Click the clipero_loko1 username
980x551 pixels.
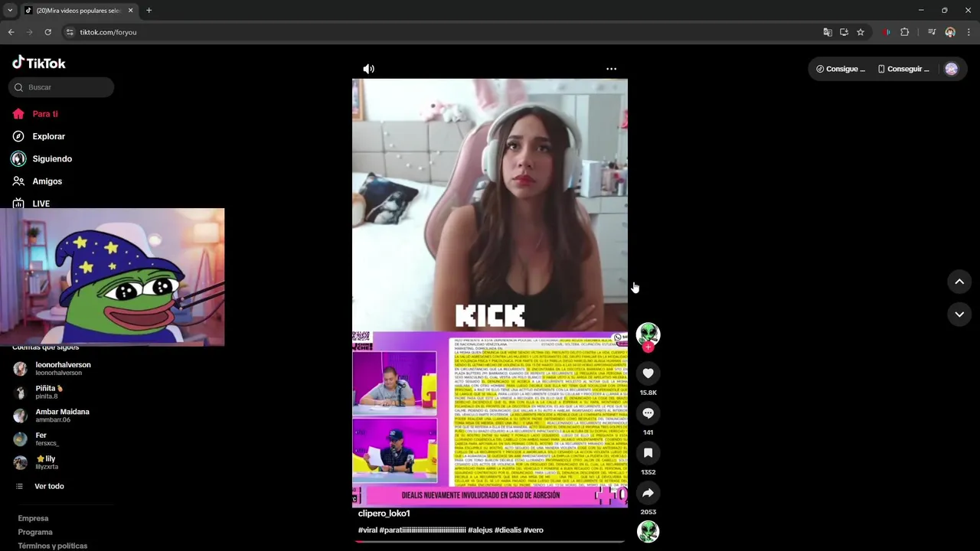pos(384,514)
